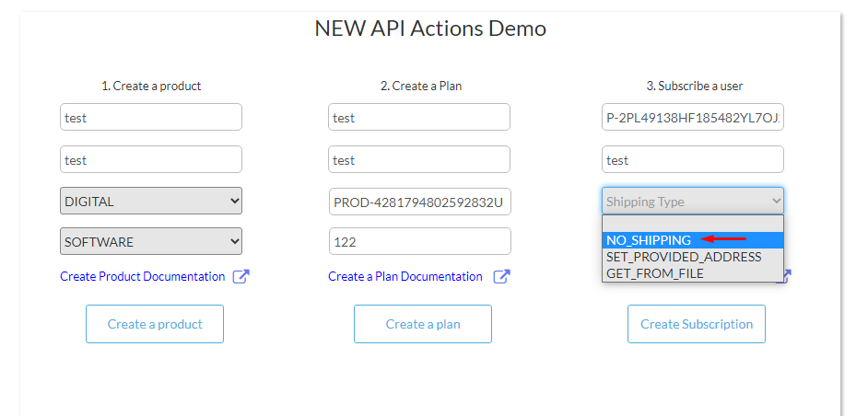
Task: Select the blank option in shipping list
Action: click(x=693, y=224)
